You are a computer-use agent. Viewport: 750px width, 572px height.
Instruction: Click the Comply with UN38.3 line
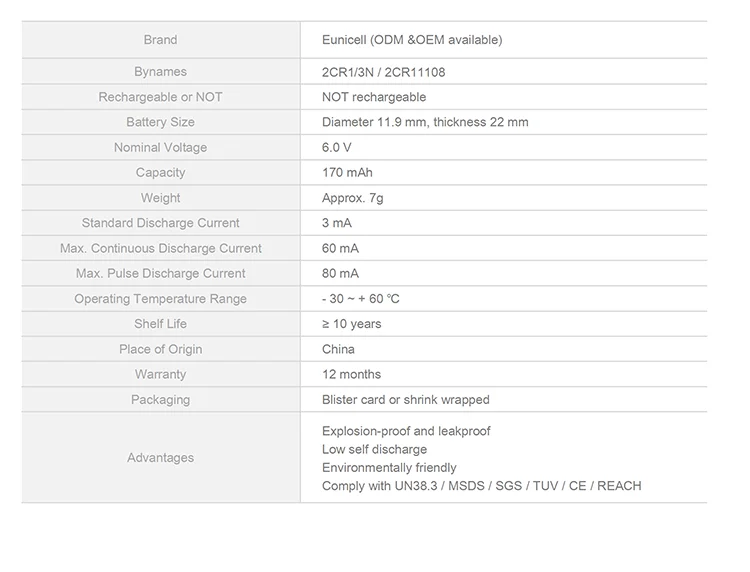coord(482,486)
